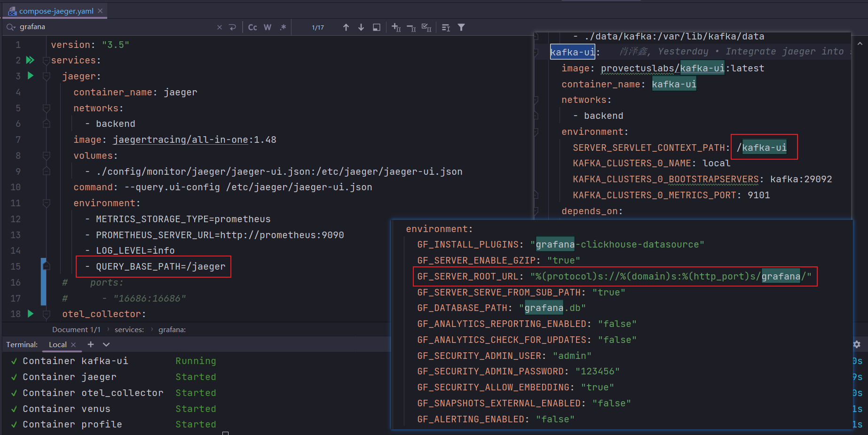
Task: Click the command: --query.ui-config line
Action: click(223, 187)
